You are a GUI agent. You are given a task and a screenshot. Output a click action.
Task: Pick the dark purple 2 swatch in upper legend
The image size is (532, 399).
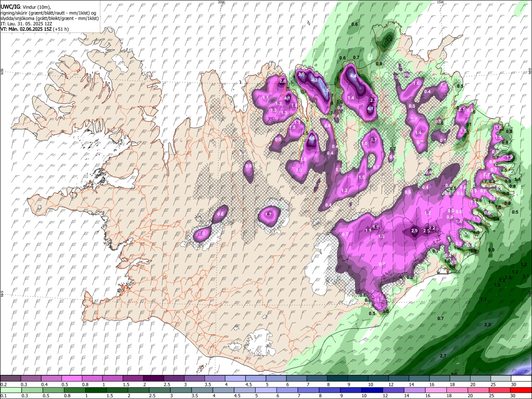click(x=153, y=379)
